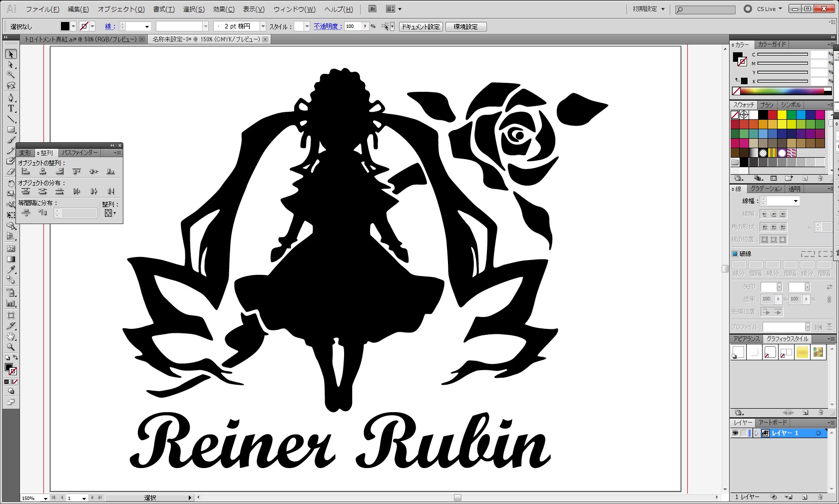Screen dimensions: 839x504
Task: Select the Direct Selection tool
Action: 11,65
